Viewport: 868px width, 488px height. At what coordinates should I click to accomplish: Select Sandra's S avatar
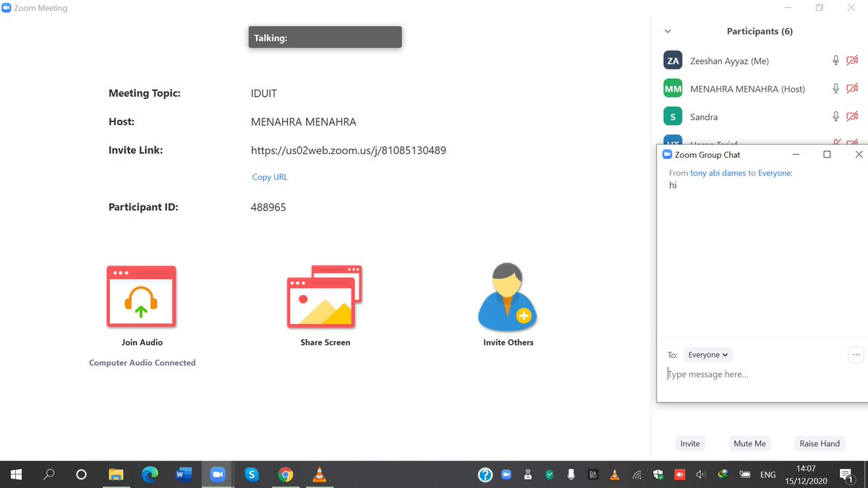click(x=673, y=116)
